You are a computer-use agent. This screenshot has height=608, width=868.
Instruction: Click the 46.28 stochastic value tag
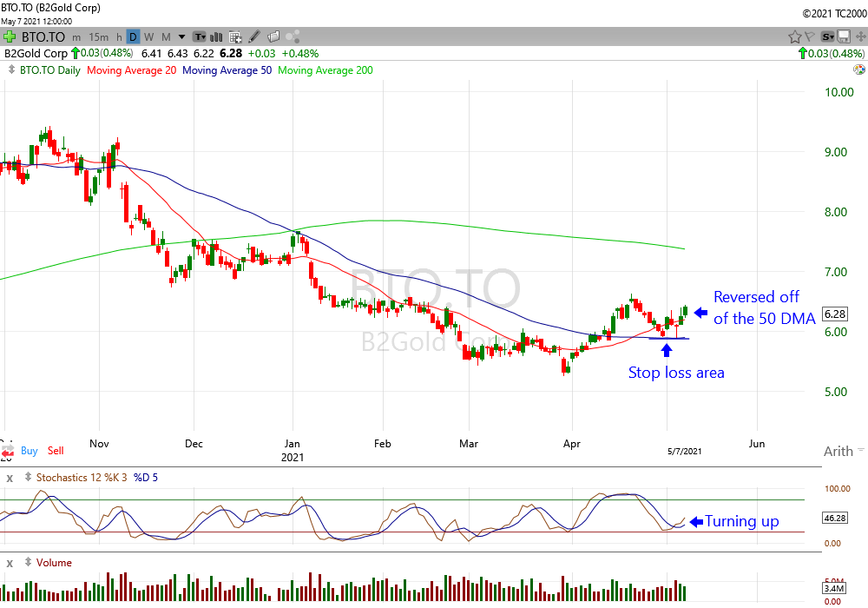pyautogui.click(x=835, y=518)
